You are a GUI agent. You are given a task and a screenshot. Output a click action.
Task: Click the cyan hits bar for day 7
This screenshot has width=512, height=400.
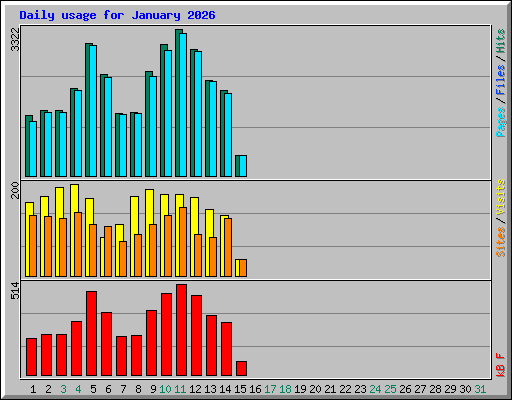[x=123, y=145]
